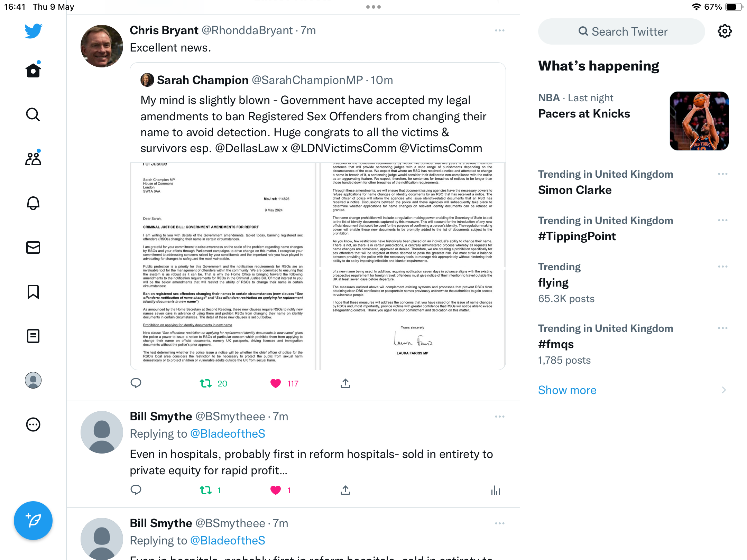This screenshot has height=560, width=747.
Task: Compose a new tweet with the blue feather button
Action: (x=33, y=521)
